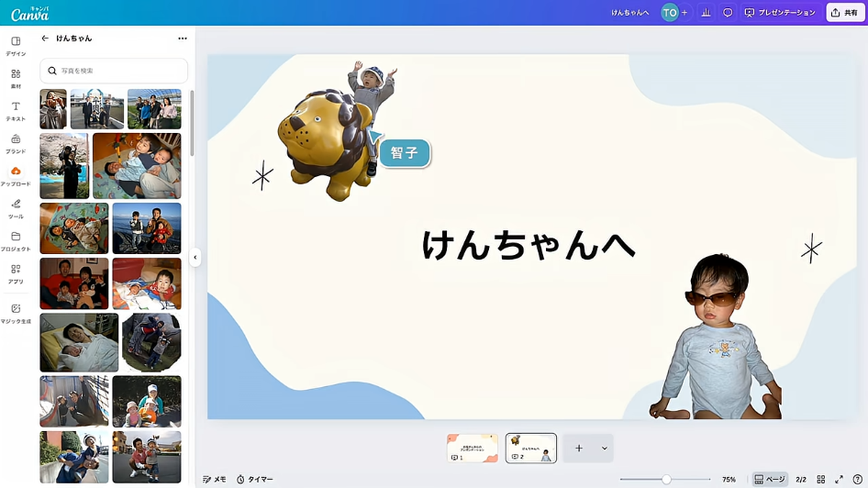868x488 pixels.
Task: Open the comments speech bubble icon
Action: coord(728,13)
